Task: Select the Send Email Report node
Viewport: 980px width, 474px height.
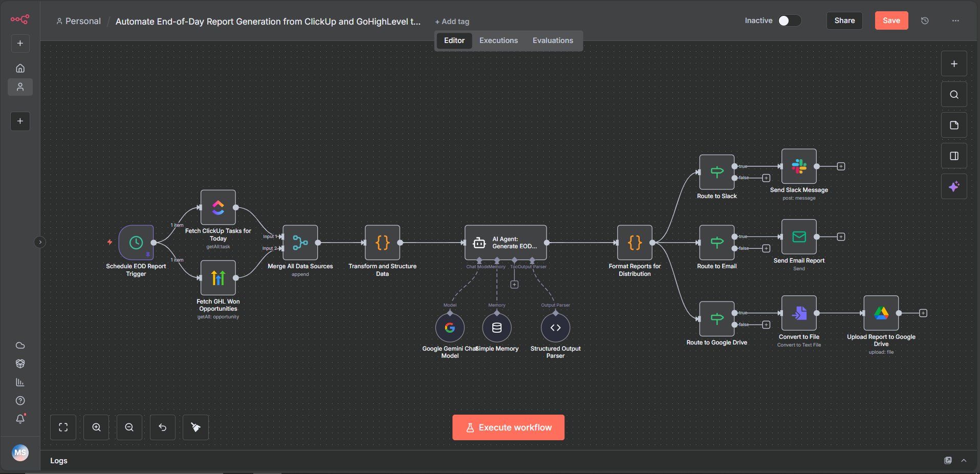Action: pos(799,236)
